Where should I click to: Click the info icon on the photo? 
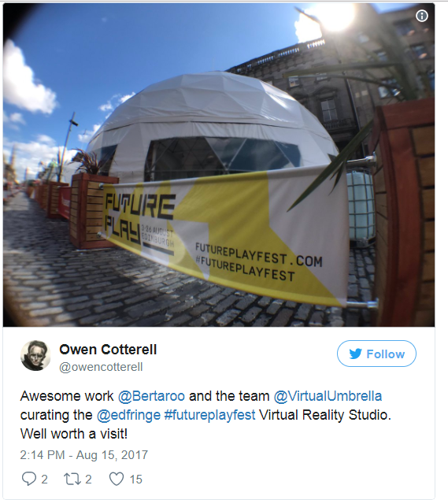pos(422,16)
